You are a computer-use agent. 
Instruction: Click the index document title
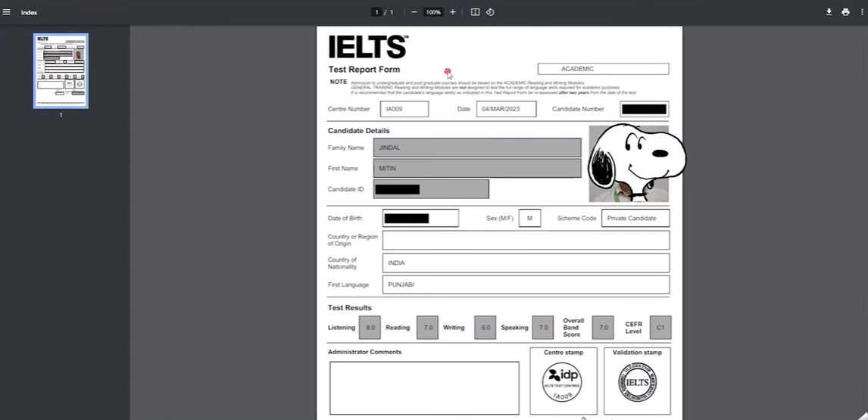click(30, 12)
